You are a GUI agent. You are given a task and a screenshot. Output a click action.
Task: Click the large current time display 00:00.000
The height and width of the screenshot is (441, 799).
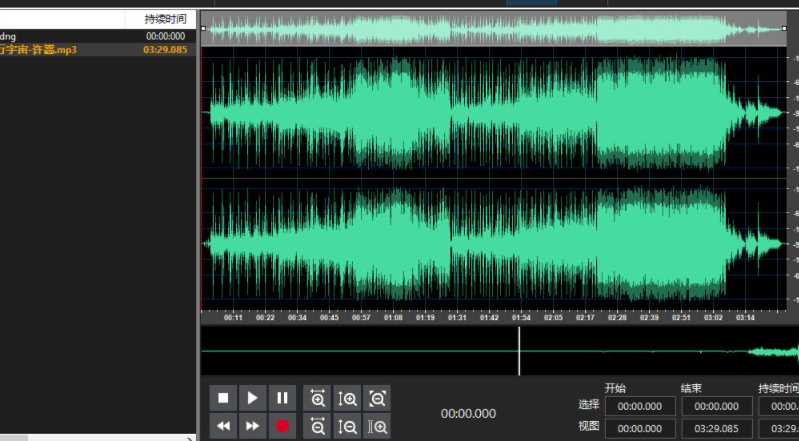click(468, 413)
